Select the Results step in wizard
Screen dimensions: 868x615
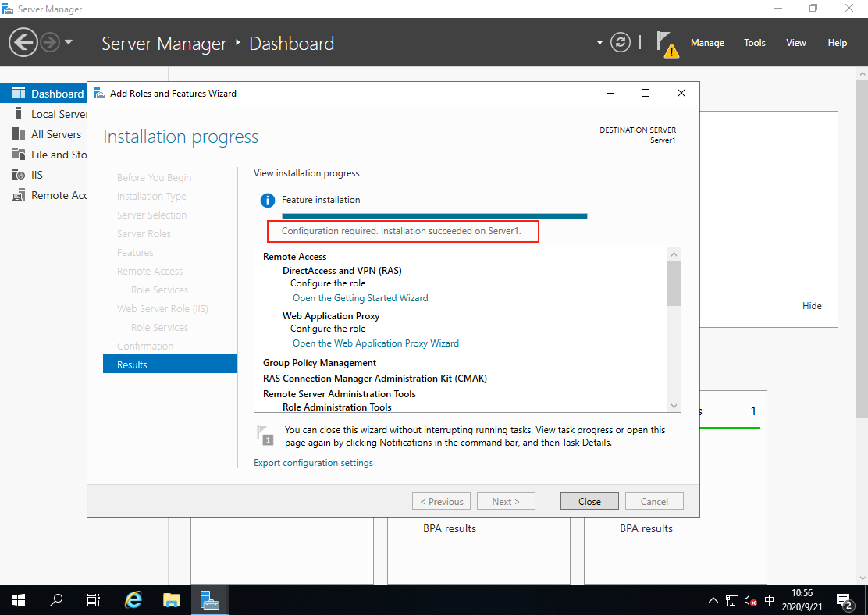point(169,364)
